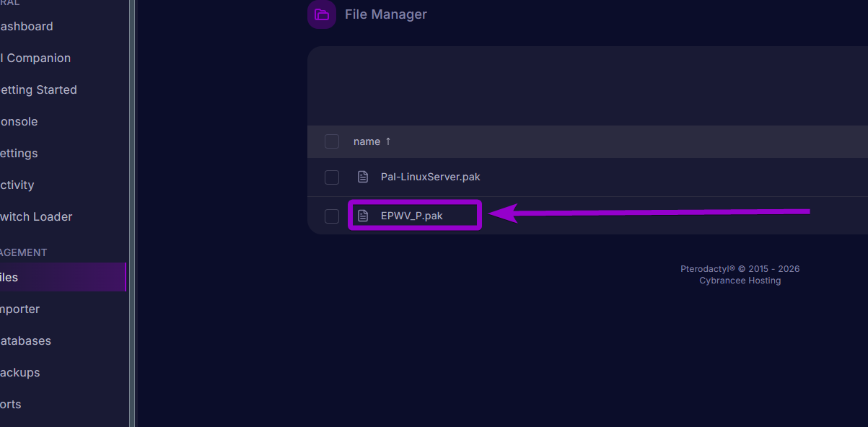
Task: Click the sidebar vertical scrollbar
Action: pyautogui.click(x=132, y=216)
